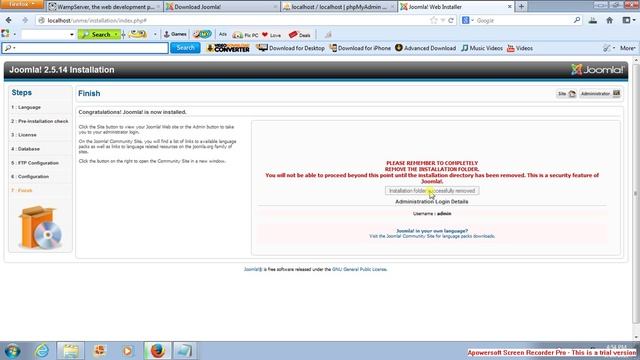The height and width of the screenshot is (360, 640).
Task: Open a new tab with plus button
Action: click(521, 7)
